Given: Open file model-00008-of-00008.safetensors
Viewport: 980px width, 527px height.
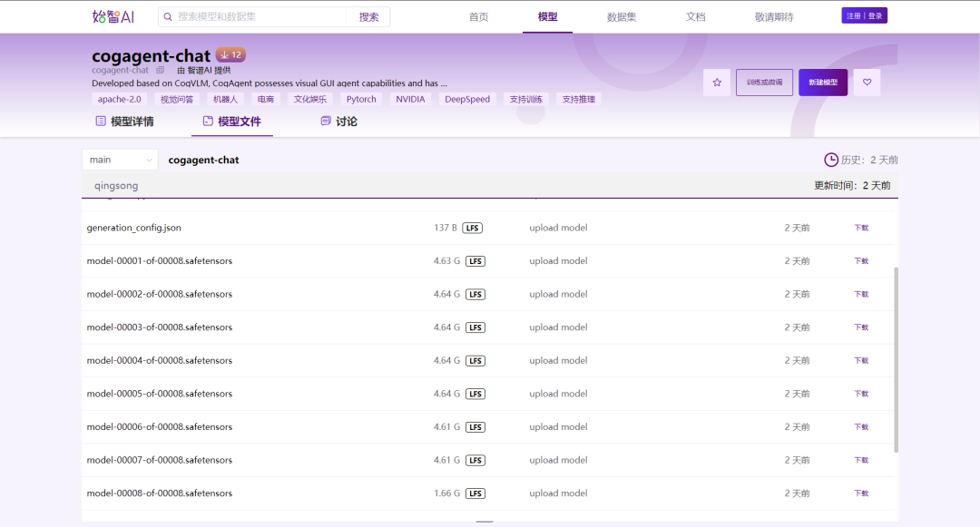Looking at the screenshot, I should (160, 493).
